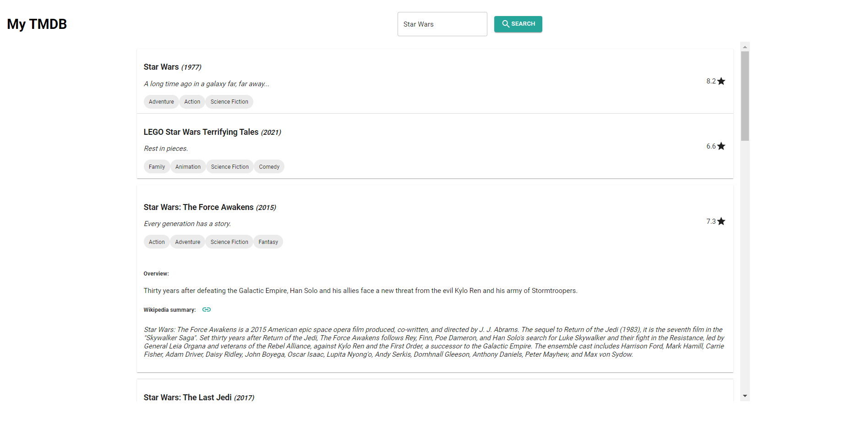The height and width of the screenshot is (431, 868).
Task: Click the 'Overview:' label
Action: coord(156,274)
